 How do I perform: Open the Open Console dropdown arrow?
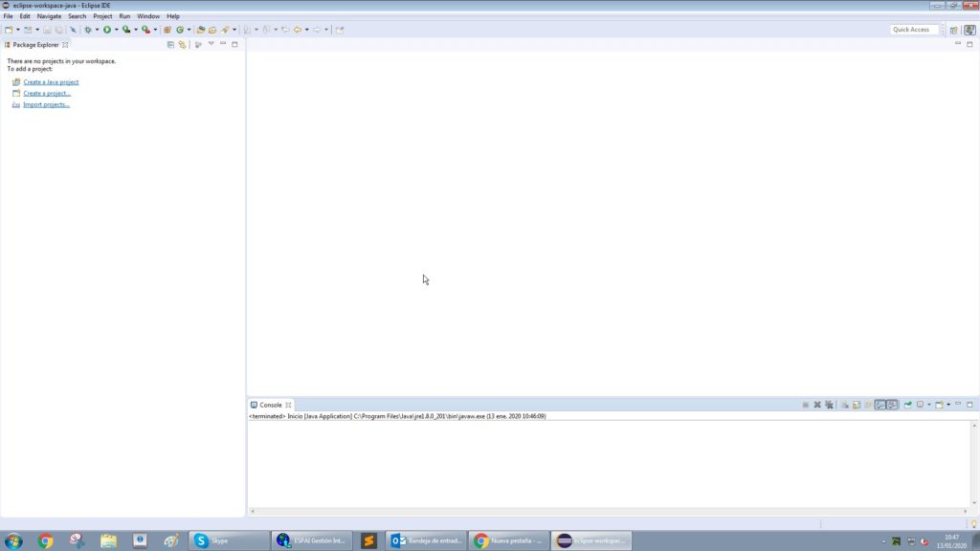pyautogui.click(x=948, y=405)
